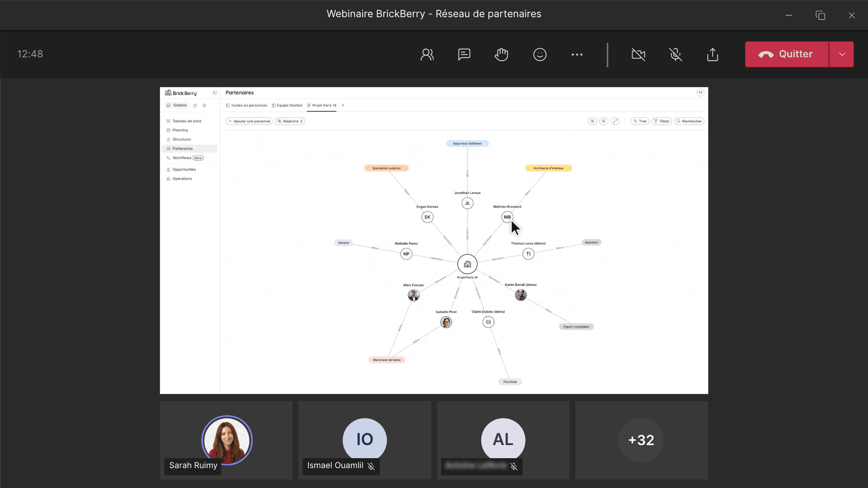868x488 pixels.
Task: Expand the graph to fullscreen
Action: point(615,121)
